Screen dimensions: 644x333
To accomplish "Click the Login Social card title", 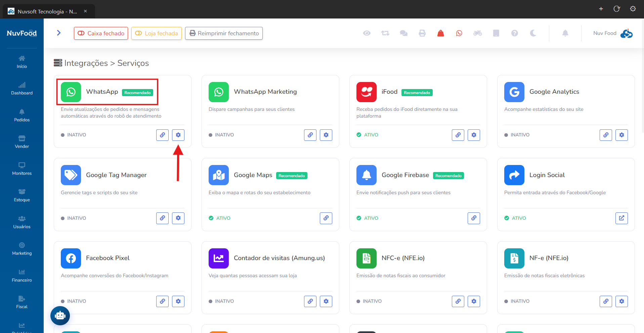I will [x=547, y=175].
